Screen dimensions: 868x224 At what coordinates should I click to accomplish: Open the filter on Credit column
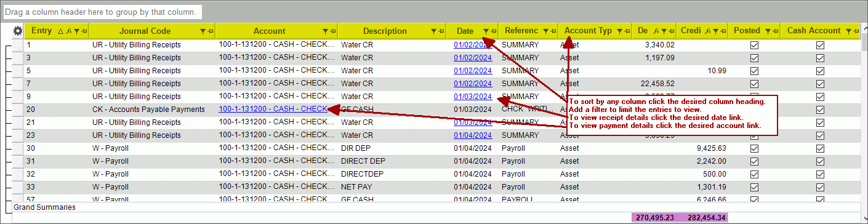[716, 31]
